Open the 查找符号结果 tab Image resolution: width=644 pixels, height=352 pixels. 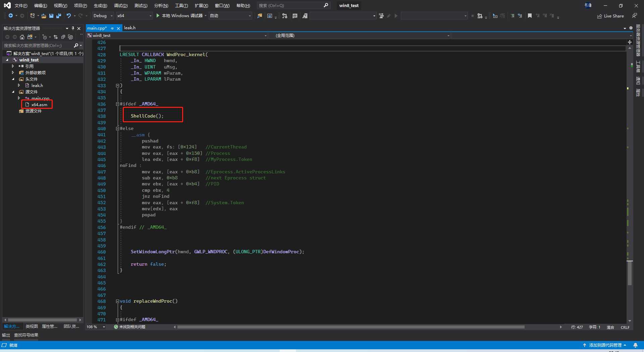pos(26,335)
